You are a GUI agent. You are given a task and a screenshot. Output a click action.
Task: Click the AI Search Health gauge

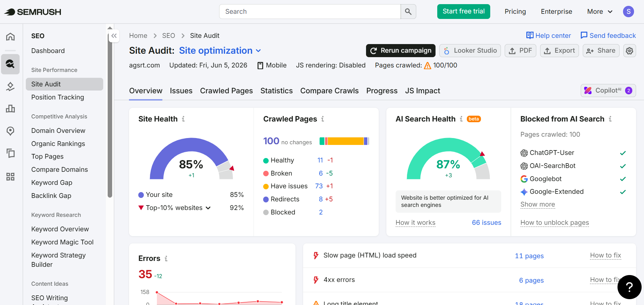tap(448, 159)
